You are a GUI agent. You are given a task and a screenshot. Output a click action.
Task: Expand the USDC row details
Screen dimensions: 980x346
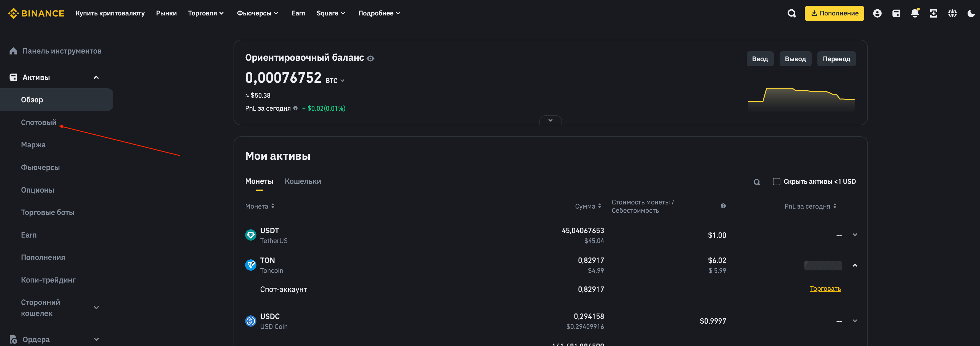pos(855,321)
